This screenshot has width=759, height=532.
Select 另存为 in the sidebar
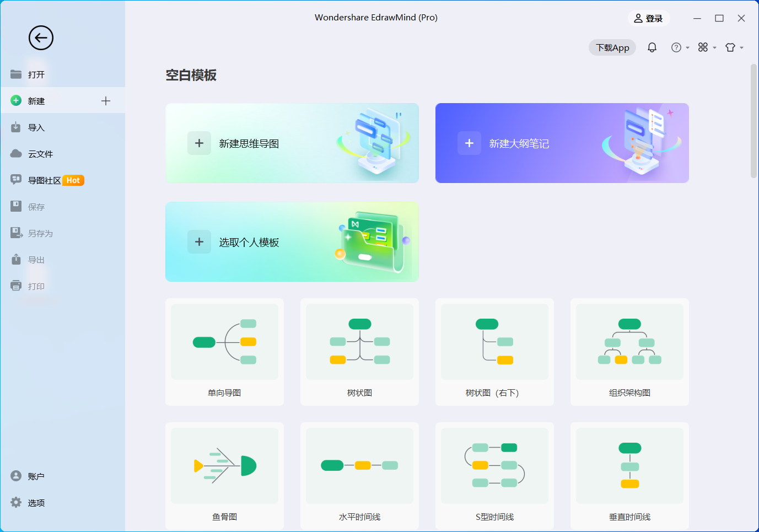63,233
